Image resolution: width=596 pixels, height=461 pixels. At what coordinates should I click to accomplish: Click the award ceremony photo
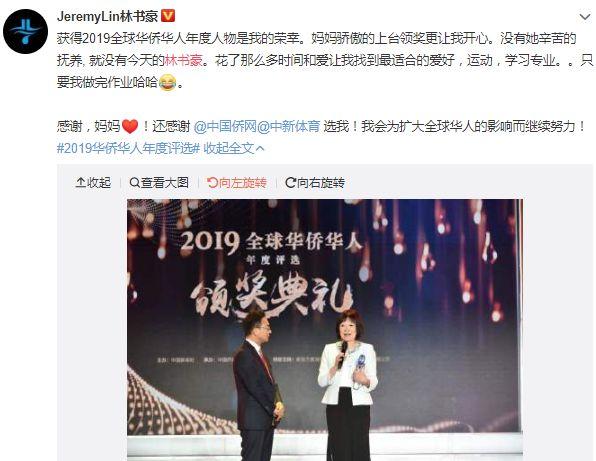click(x=325, y=330)
